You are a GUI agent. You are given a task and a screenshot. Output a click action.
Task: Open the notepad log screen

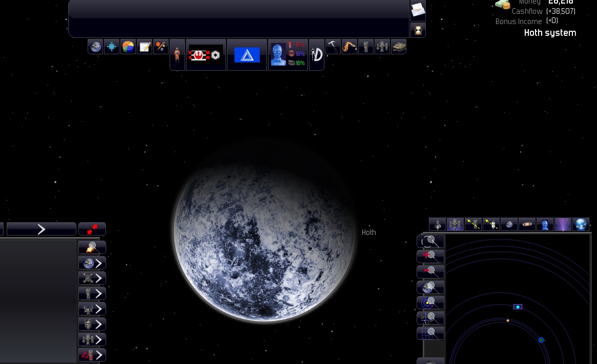pos(145,47)
